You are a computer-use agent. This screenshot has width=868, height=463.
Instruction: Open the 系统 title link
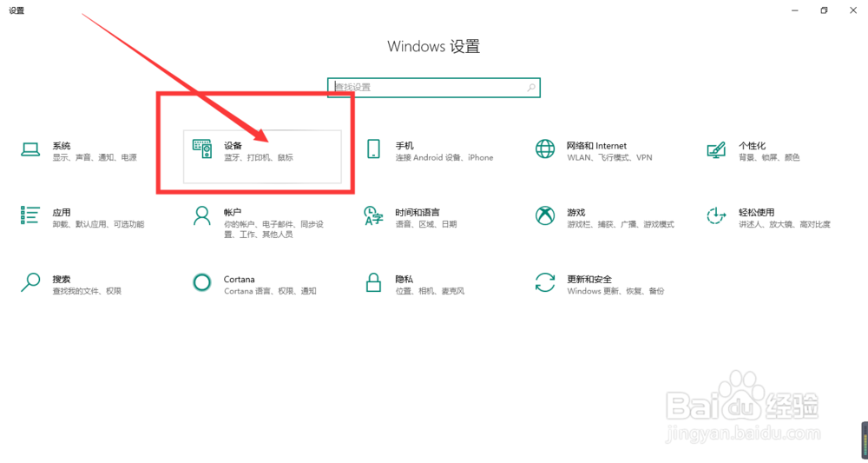pos(62,146)
